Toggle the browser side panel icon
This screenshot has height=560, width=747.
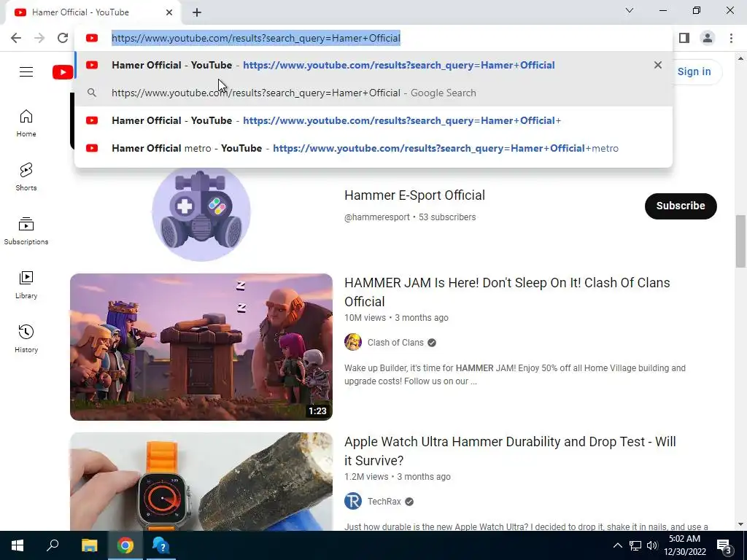point(684,38)
